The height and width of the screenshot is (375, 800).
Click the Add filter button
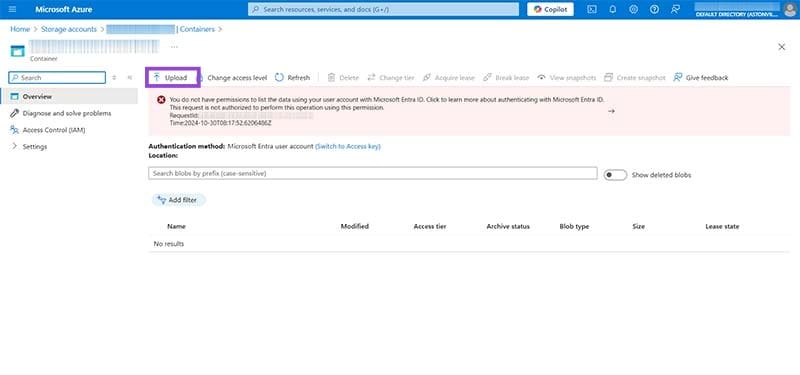[x=179, y=200]
